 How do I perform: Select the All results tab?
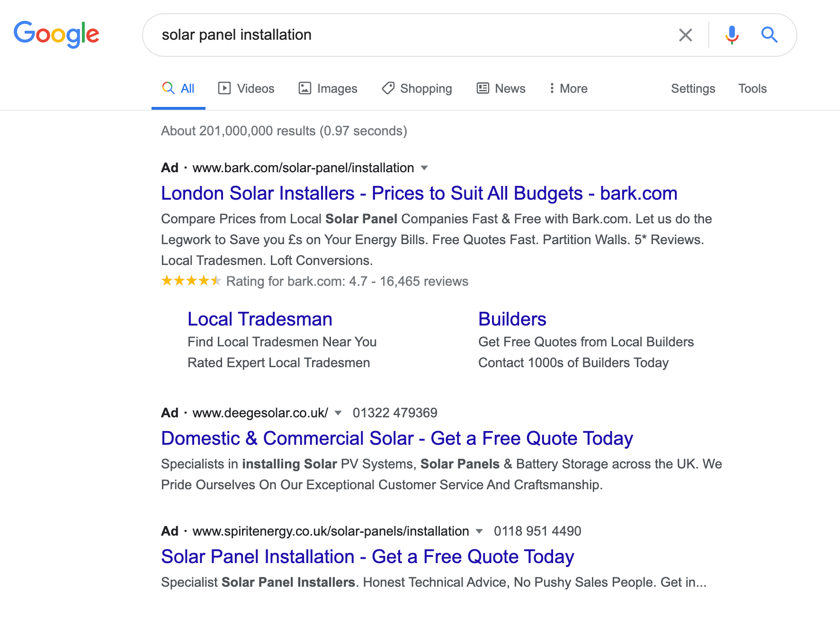click(178, 88)
